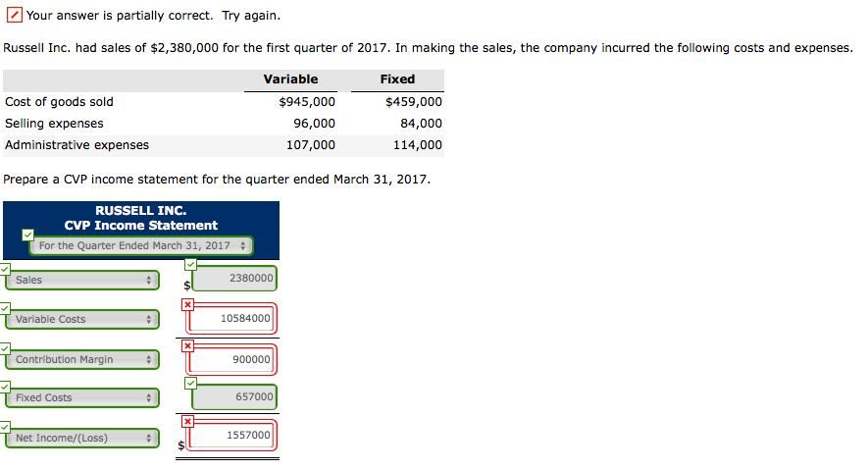Click green checkmark above the 657000 field
The height and width of the screenshot is (470, 868).
coord(190,383)
